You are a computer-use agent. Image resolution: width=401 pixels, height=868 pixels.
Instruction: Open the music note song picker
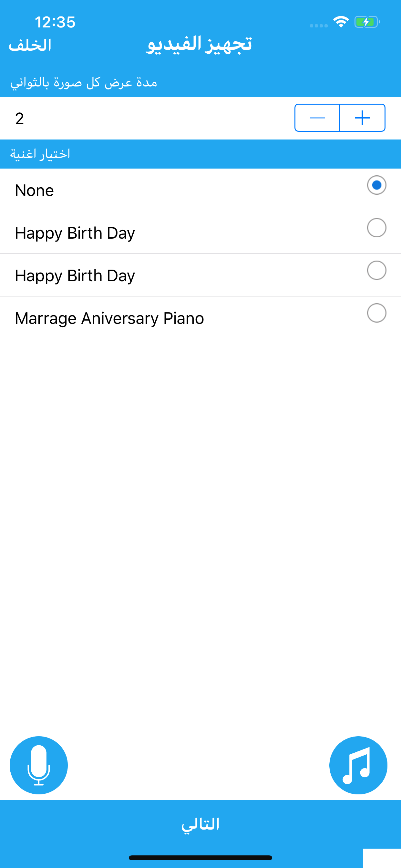click(x=358, y=765)
